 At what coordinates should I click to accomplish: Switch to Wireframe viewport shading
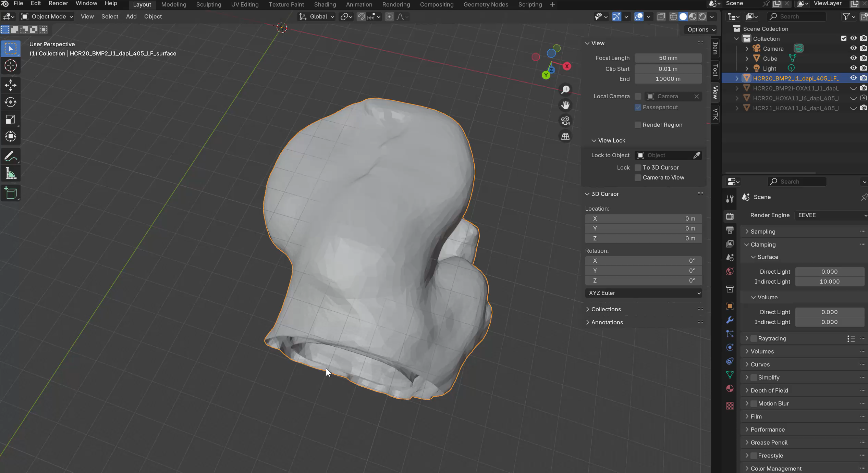[x=673, y=16]
